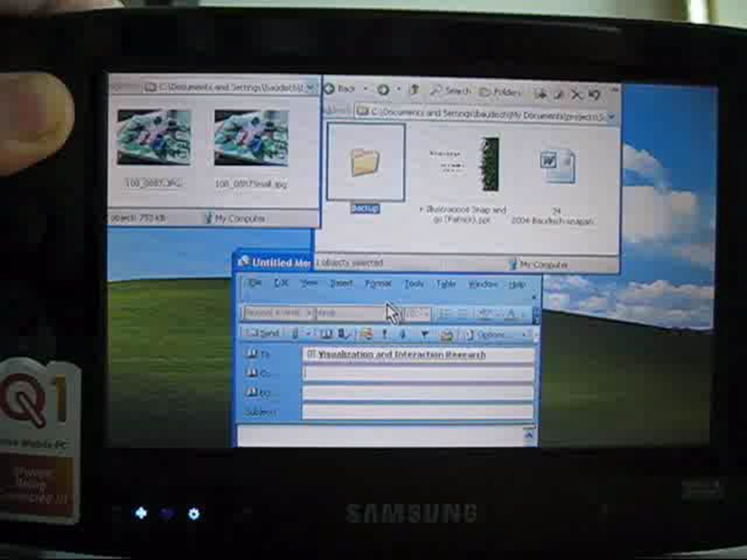Image resolution: width=747 pixels, height=560 pixels.
Task: Set high importance with the exclamation icon
Action: 385,334
